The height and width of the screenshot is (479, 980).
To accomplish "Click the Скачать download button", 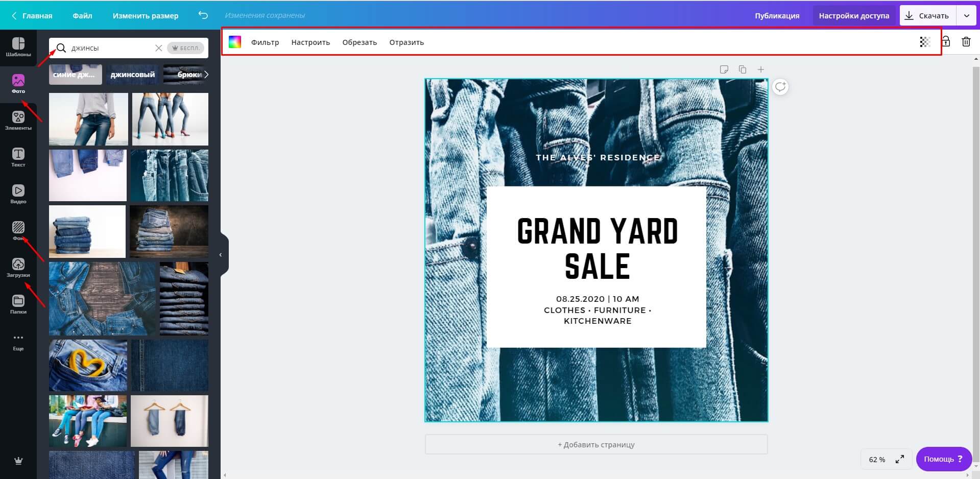I will (x=927, y=16).
